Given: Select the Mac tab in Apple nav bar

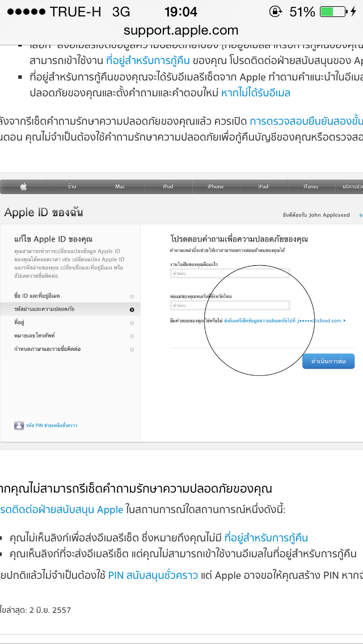Looking at the screenshot, I should coord(120,187).
